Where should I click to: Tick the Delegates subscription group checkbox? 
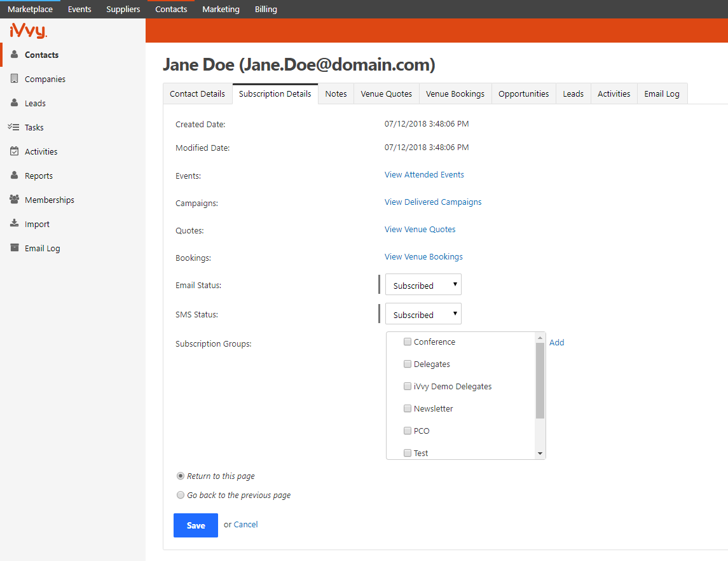tap(407, 364)
